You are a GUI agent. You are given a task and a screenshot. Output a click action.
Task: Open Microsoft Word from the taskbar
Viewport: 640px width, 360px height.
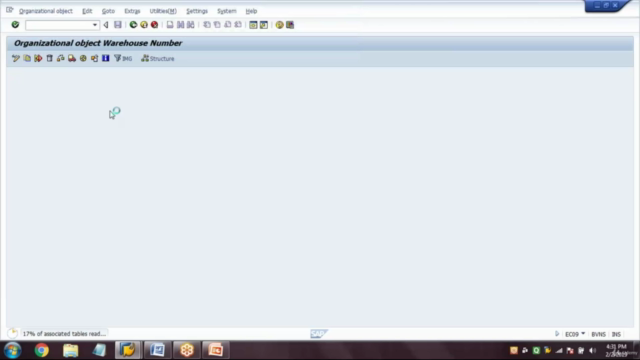point(157,350)
